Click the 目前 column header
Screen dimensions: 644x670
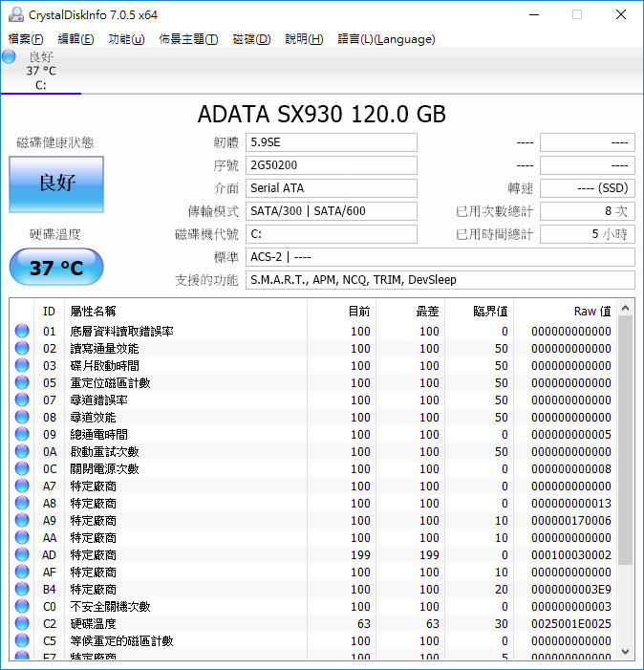pos(341,311)
